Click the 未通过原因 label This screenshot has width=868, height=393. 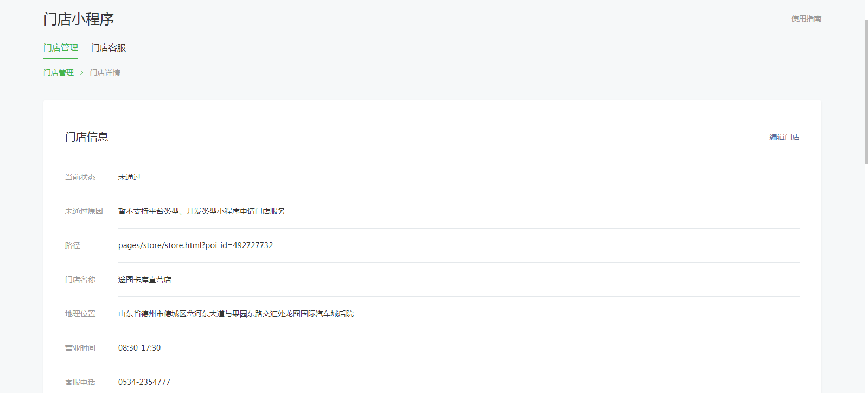pyautogui.click(x=84, y=211)
